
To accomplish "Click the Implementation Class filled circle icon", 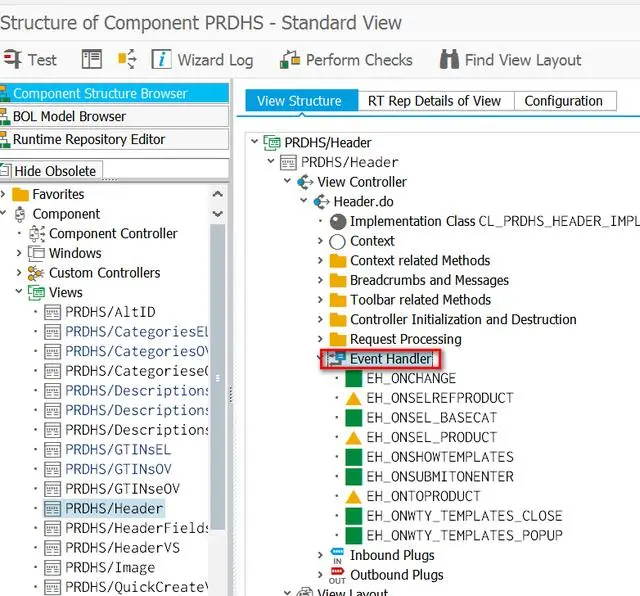I will (338, 222).
